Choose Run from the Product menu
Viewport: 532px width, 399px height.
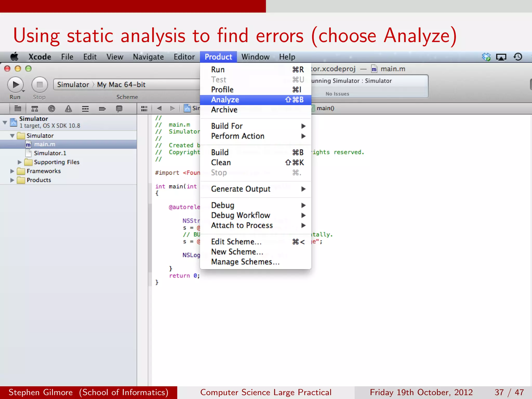pos(256,70)
